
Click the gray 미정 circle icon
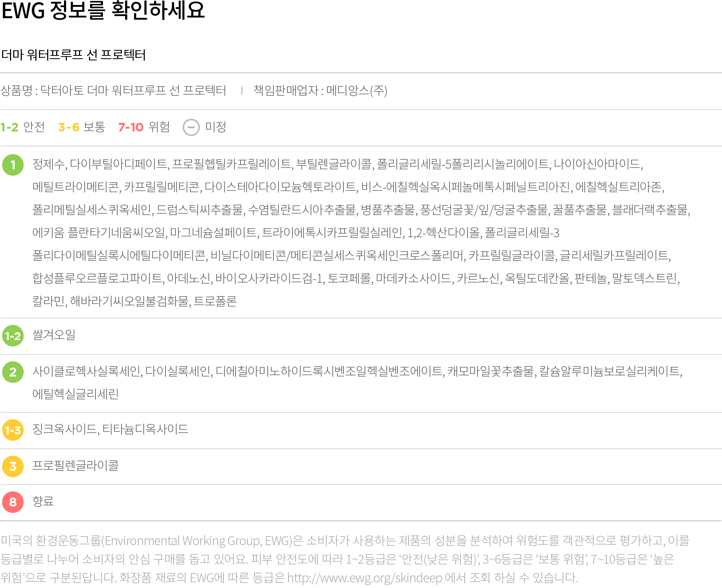point(191,127)
